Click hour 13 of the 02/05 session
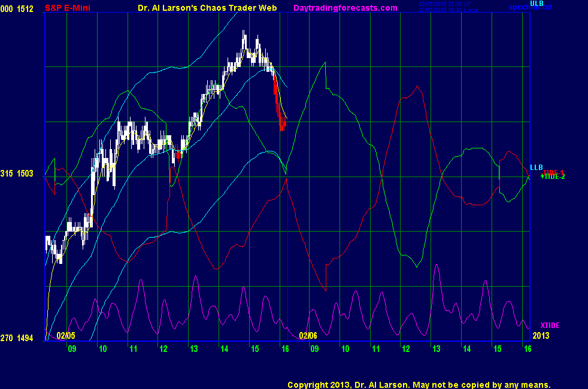The height and width of the screenshot is (389, 588). (194, 349)
